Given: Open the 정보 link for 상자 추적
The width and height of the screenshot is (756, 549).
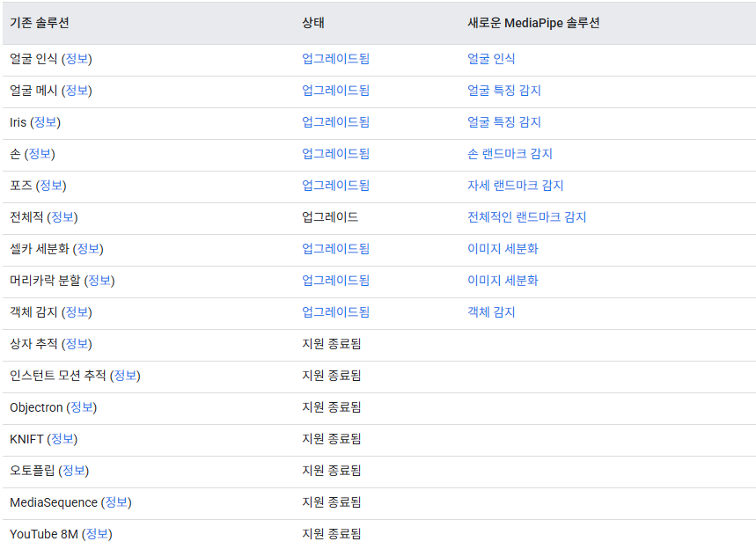Looking at the screenshot, I should point(77,344).
